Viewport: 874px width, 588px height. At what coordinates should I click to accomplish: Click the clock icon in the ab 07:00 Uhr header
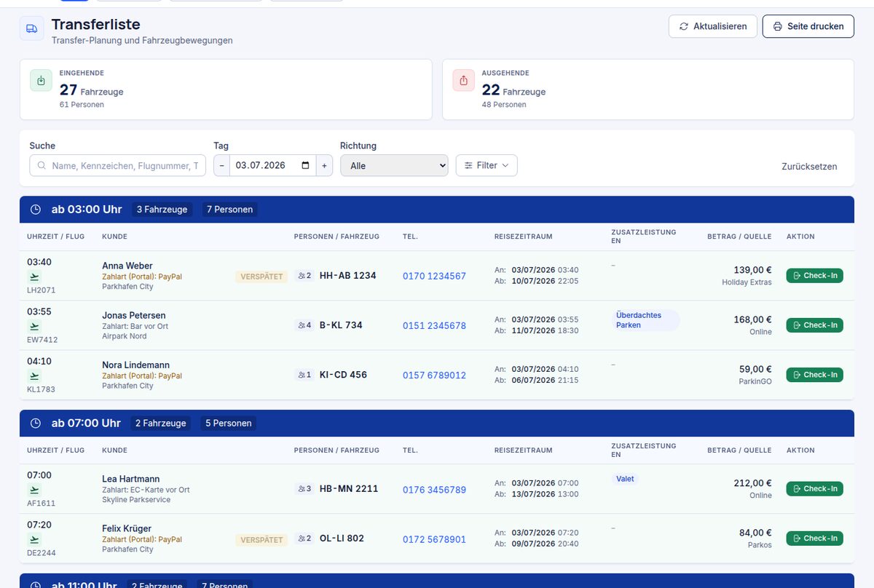35,424
